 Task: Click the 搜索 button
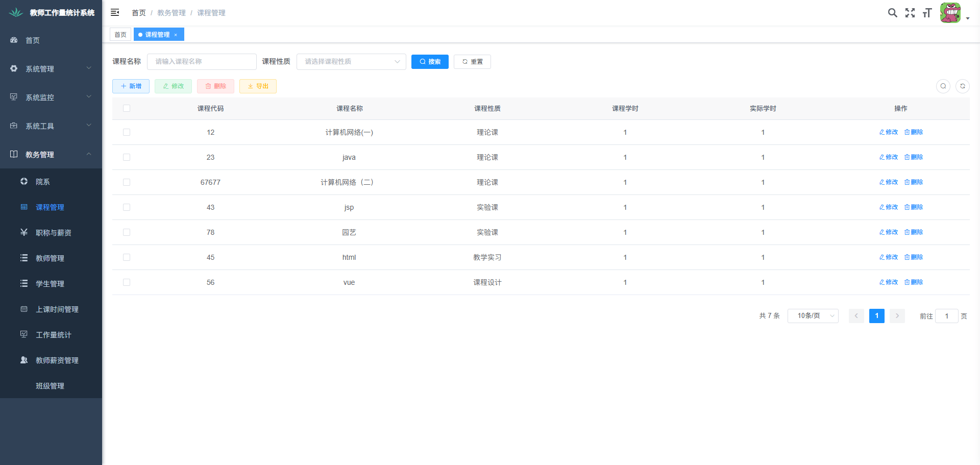click(x=430, y=61)
